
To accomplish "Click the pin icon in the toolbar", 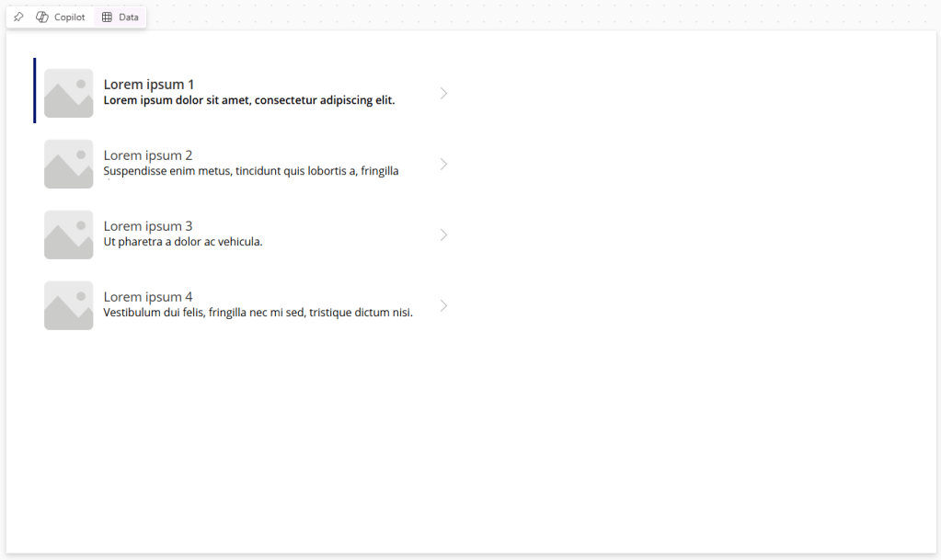I will (x=18, y=17).
